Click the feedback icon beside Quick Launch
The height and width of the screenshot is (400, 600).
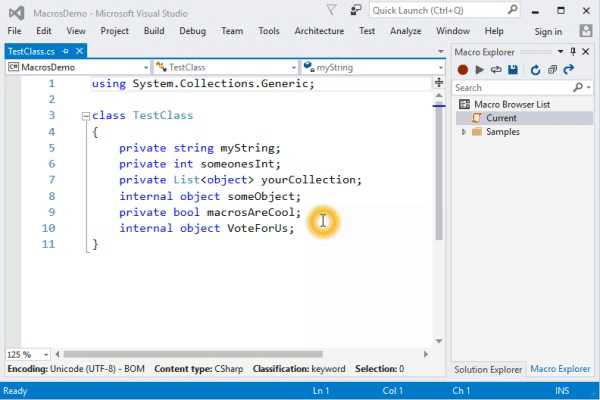(356, 10)
